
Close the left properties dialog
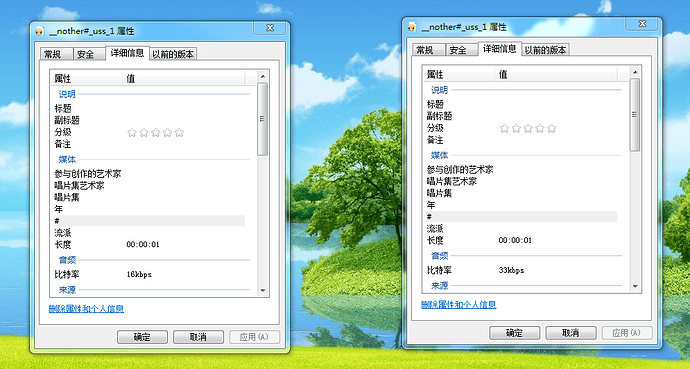pos(270,28)
